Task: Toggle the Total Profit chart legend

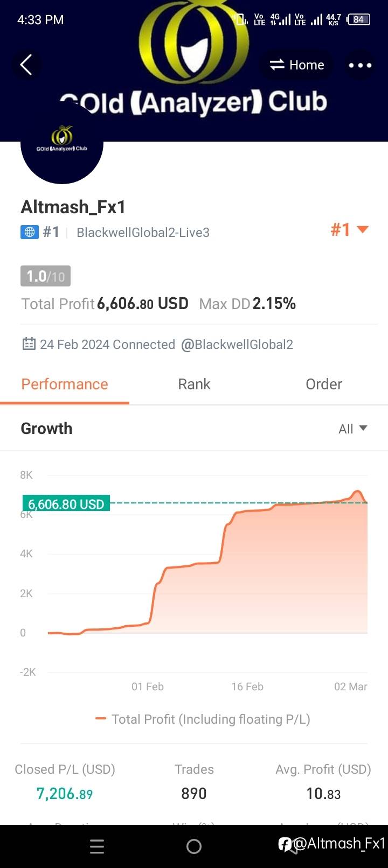Action: point(203,719)
